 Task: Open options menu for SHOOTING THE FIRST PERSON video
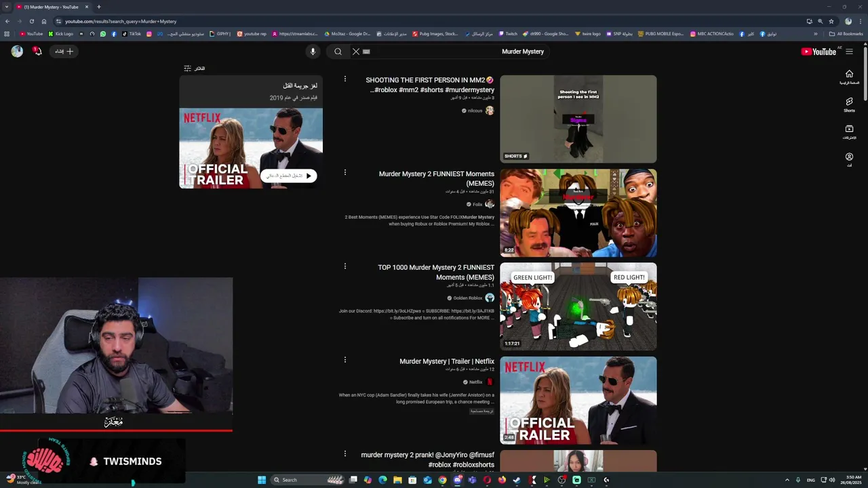click(344, 79)
